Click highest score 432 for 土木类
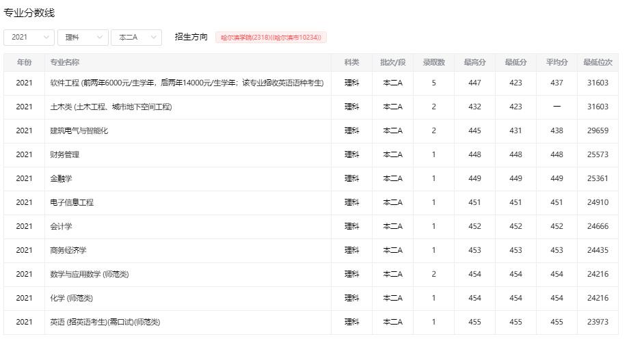 pos(474,107)
